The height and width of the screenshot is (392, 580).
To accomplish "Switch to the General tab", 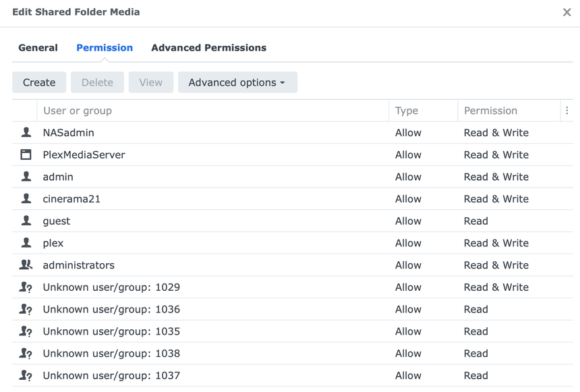I will click(x=38, y=48).
